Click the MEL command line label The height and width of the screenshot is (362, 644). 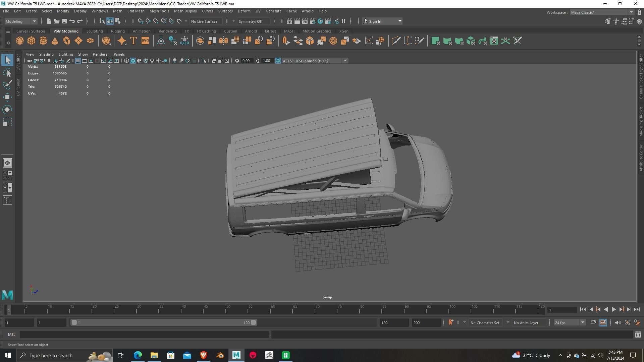[11, 335]
